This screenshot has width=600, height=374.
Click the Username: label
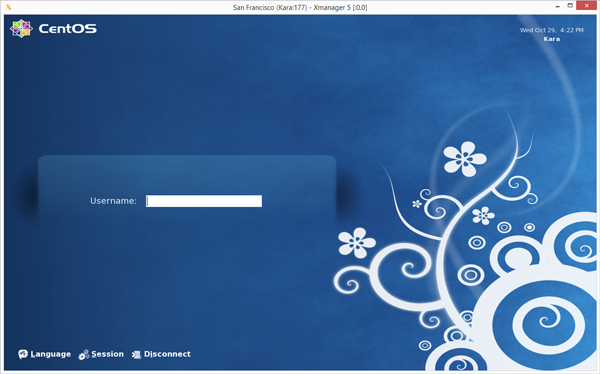coord(113,201)
